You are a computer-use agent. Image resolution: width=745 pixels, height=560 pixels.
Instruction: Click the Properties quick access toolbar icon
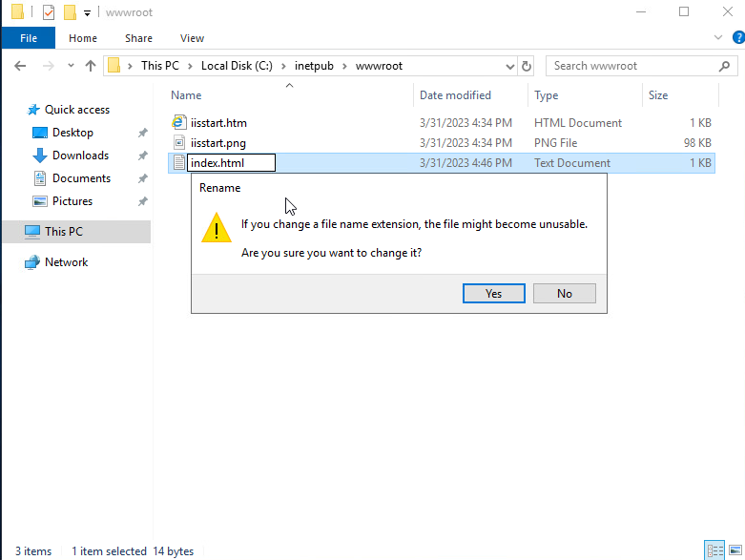click(49, 11)
